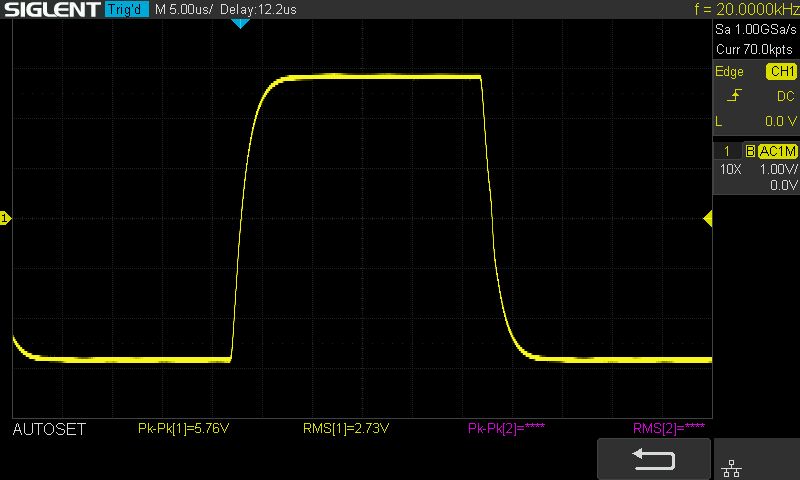Click the Pk-Pk[1]=5.76V measurement
The image size is (800, 480).
point(183,428)
